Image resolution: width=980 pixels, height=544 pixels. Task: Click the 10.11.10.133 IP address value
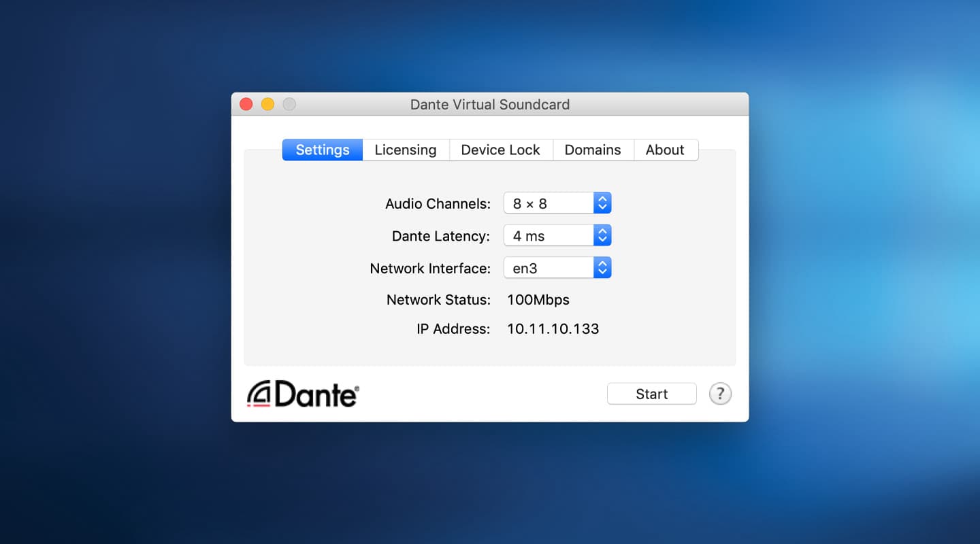(x=553, y=329)
